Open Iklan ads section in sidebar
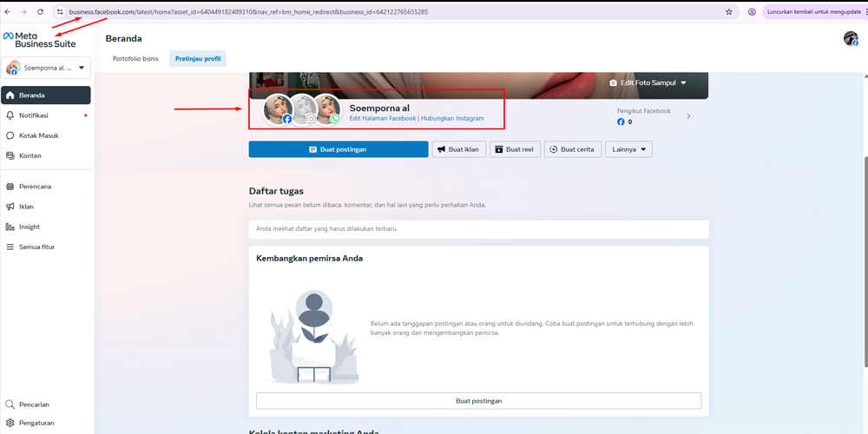868x434 pixels. (26, 207)
